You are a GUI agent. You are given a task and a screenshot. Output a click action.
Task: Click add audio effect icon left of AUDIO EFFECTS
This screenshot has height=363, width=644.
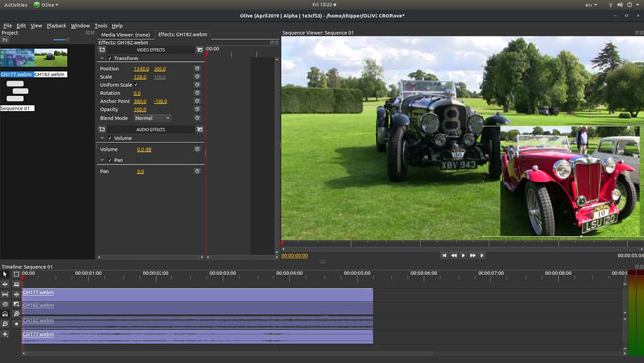(x=102, y=130)
